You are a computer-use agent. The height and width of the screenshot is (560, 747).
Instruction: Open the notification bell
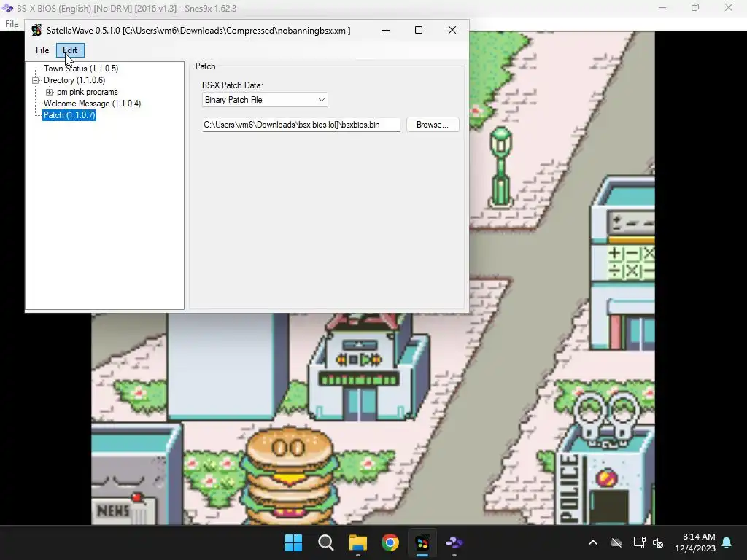click(x=727, y=542)
